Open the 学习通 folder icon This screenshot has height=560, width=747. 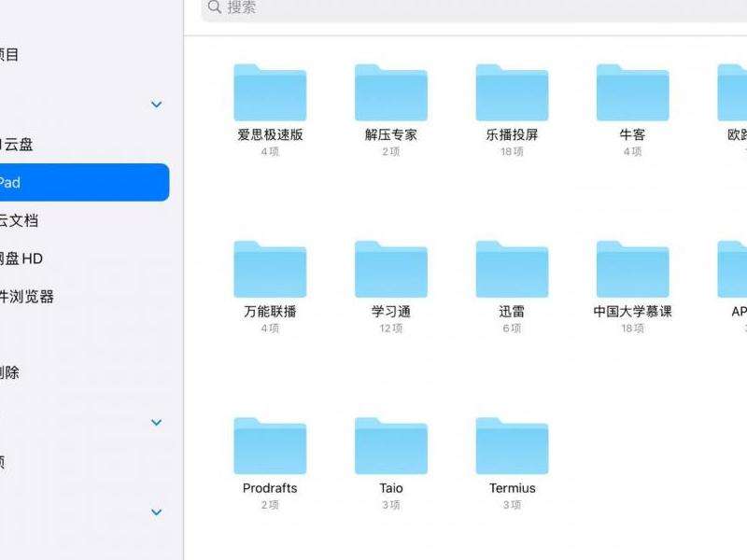coord(390,269)
